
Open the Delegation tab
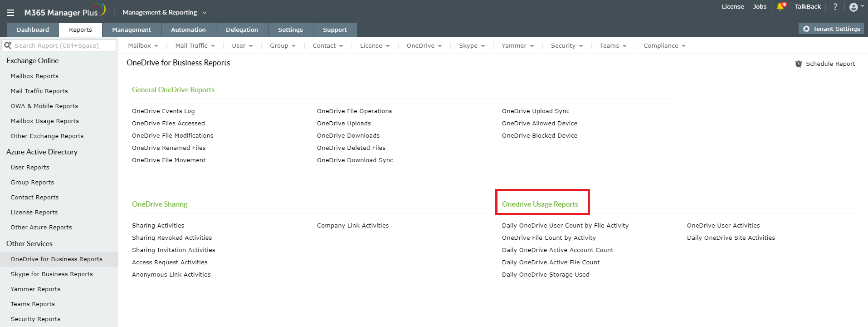pyautogui.click(x=242, y=30)
